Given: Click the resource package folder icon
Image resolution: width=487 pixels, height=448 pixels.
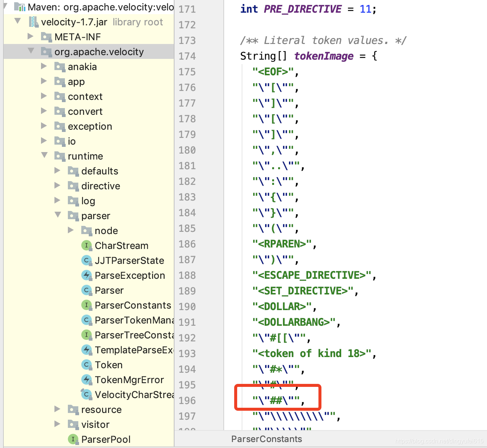Looking at the screenshot, I should point(73,410).
